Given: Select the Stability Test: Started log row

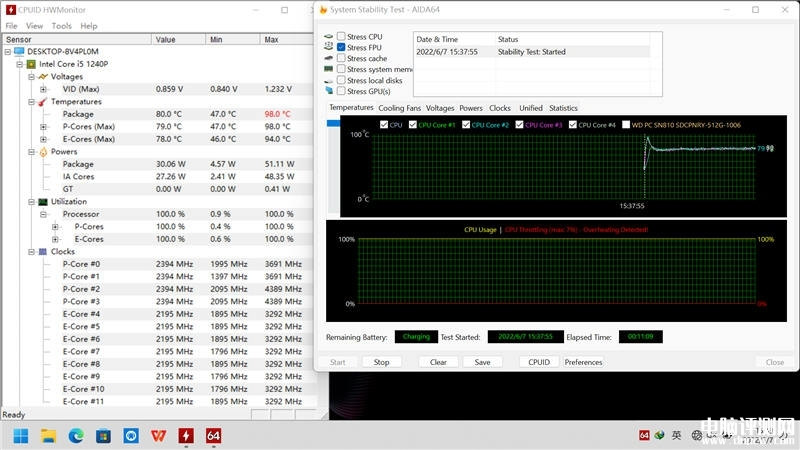Looking at the screenshot, I should coord(532,52).
